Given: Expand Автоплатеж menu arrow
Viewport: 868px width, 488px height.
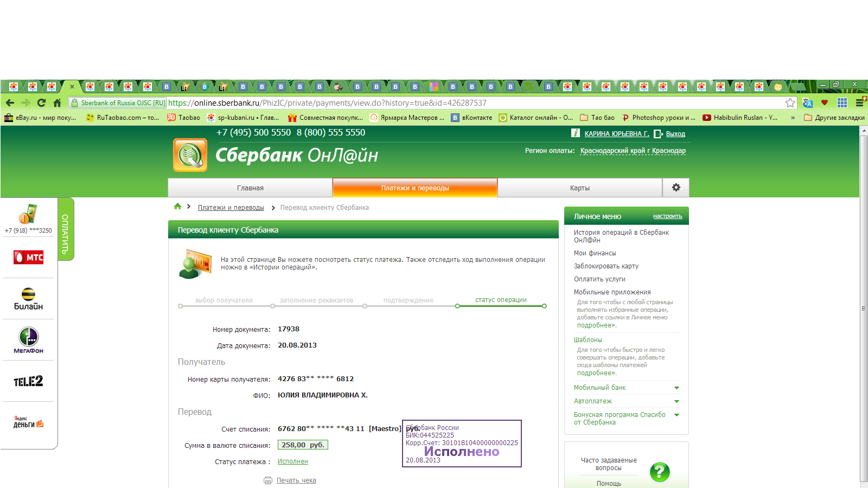Looking at the screenshot, I should pos(676,401).
